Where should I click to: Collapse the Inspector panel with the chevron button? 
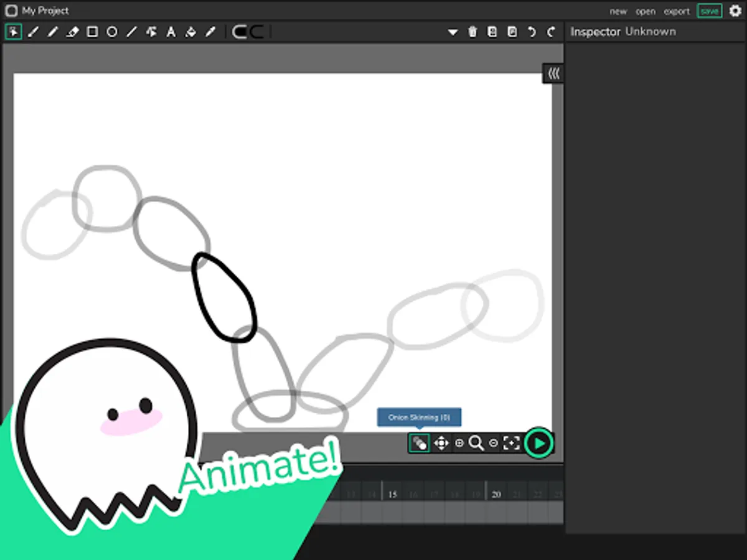click(553, 73)
